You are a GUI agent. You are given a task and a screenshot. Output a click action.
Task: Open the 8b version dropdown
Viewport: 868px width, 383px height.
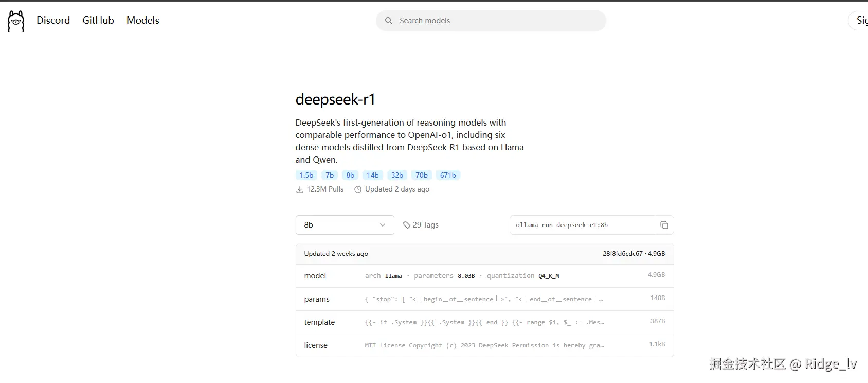click(345, 225)
